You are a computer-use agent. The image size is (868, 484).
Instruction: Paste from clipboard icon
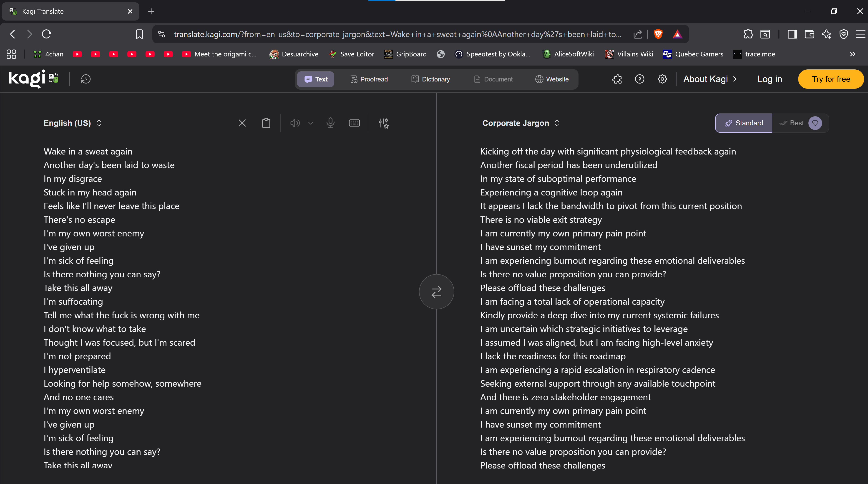point(266,123)
